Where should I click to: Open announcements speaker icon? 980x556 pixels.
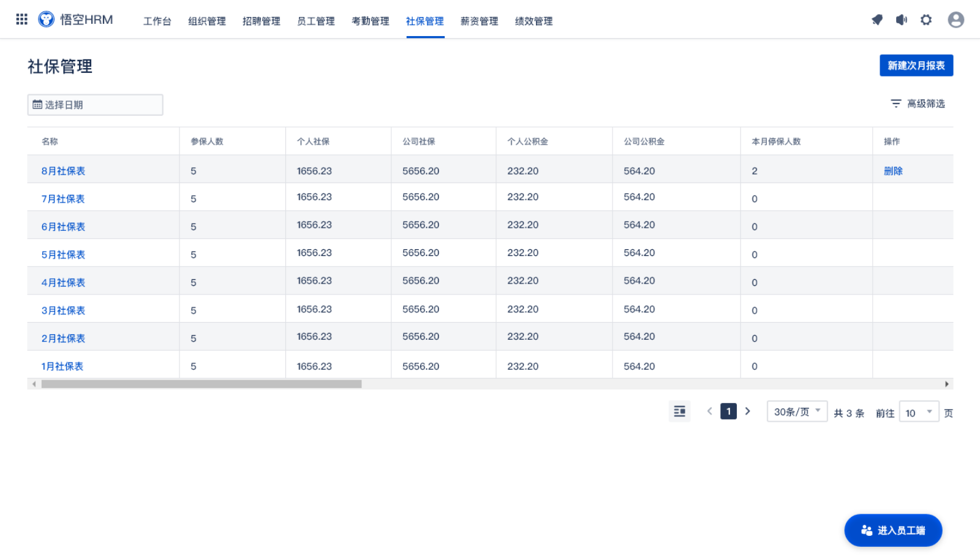point(902,20)
